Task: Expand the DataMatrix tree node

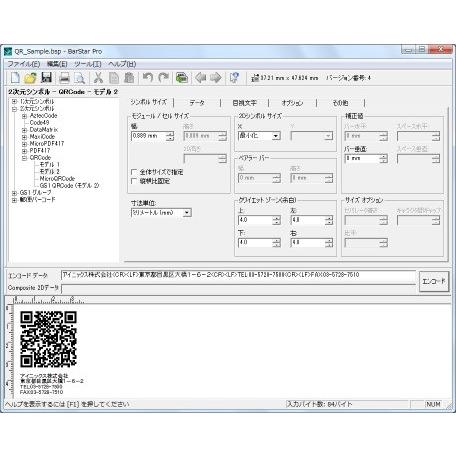Action: tap(24, 130)
